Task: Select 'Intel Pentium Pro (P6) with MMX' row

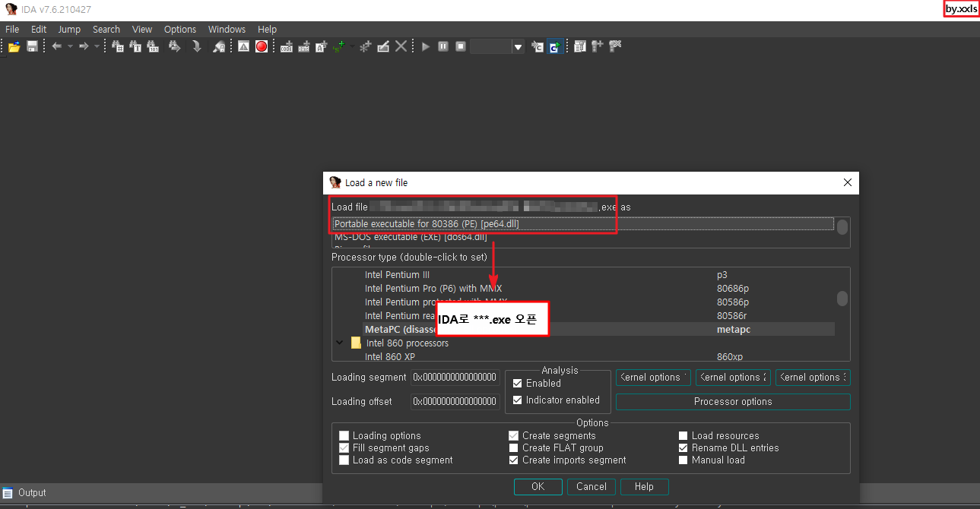Action: pos(583,289)
